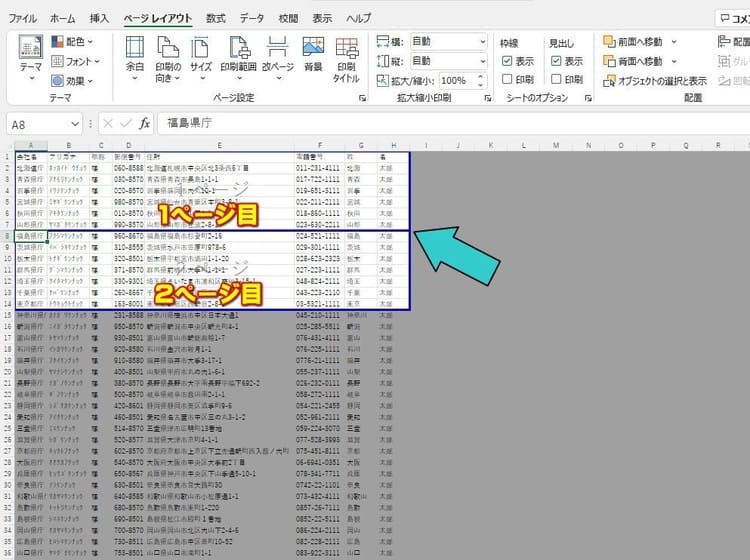
Task: Toggle the 枠線 表示 gridlines view checkbox
Action: [507, 61]
